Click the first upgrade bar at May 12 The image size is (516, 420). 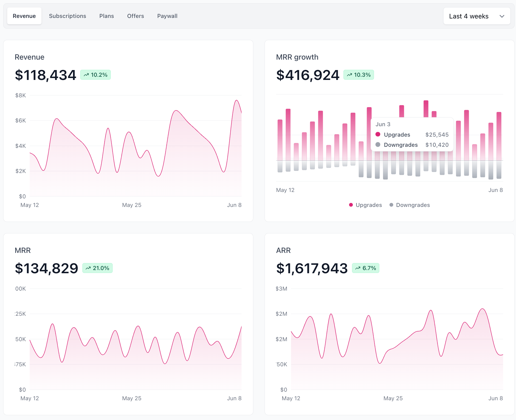280,140
